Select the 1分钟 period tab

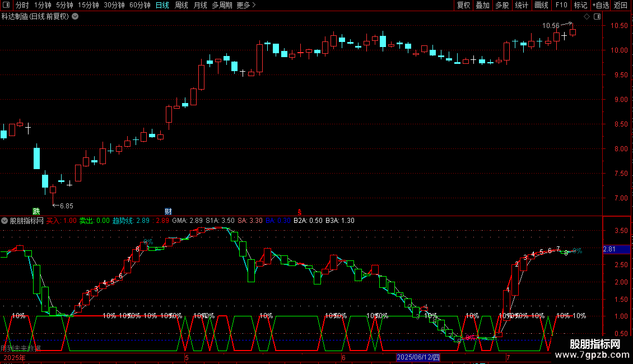43,5
